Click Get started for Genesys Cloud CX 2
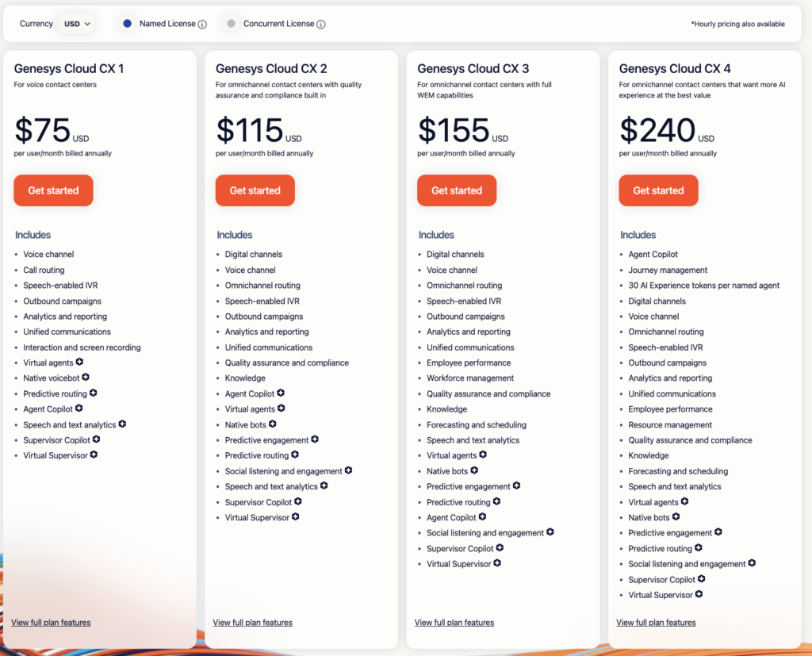The image size is (812, 656). [x=255, y=190]
